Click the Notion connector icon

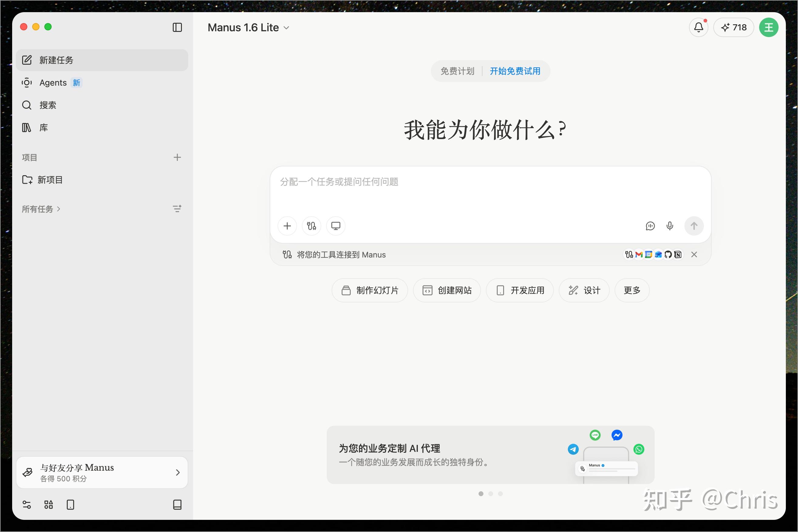tap(678, 254)
